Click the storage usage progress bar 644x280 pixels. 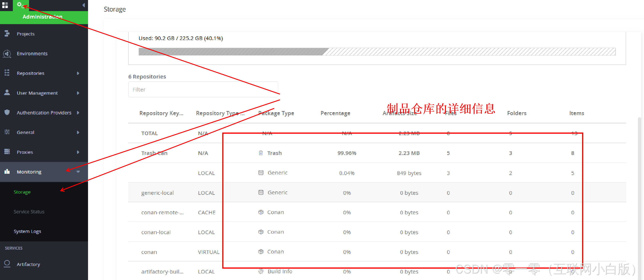click(x=377, y=52)
